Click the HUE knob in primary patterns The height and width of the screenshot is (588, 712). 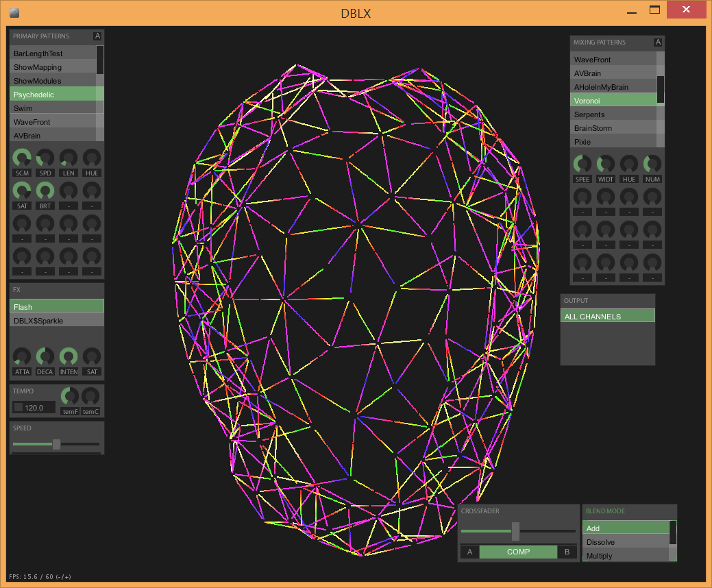tap(92, 158)
